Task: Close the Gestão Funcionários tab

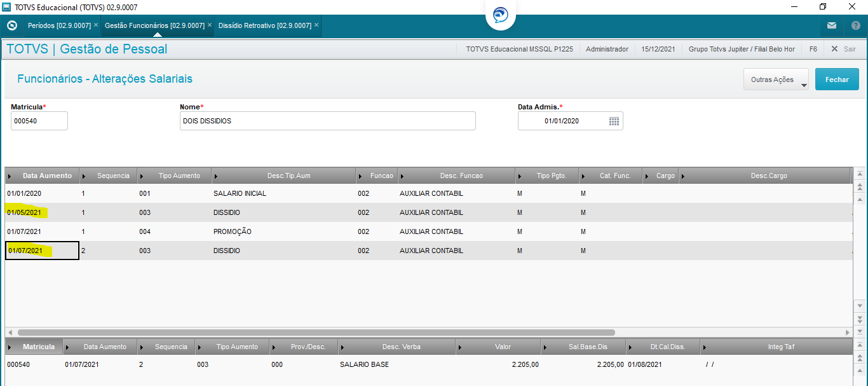Action: tap(210, 25)
